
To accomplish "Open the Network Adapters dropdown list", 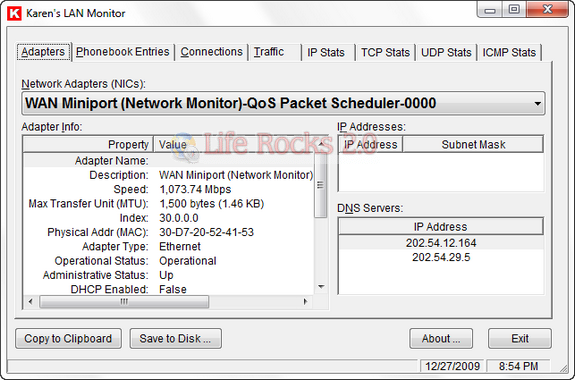I will [x=283, y=103].
